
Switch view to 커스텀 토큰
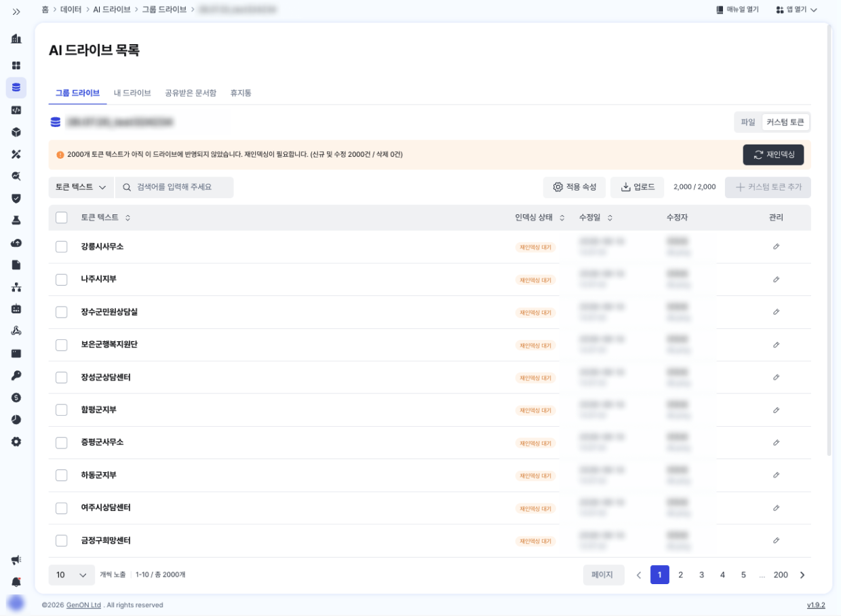(x=785, y=122)
